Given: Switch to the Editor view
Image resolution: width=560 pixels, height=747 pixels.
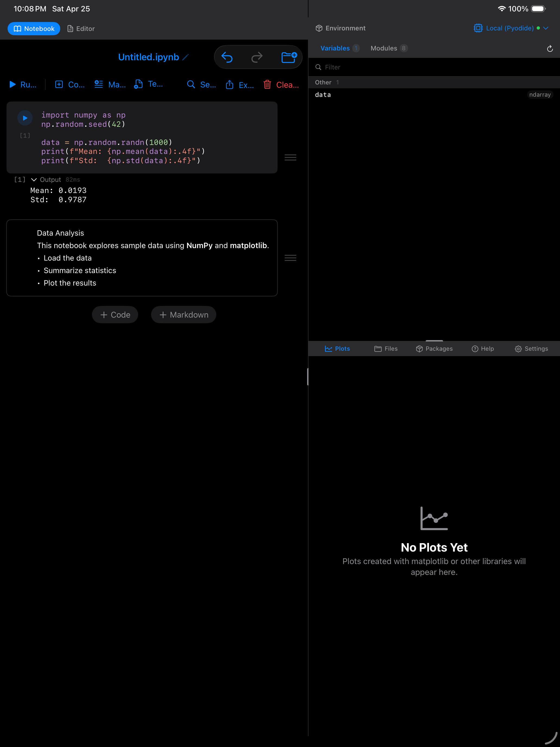Looking at the screenshot, I should (81, 29).
